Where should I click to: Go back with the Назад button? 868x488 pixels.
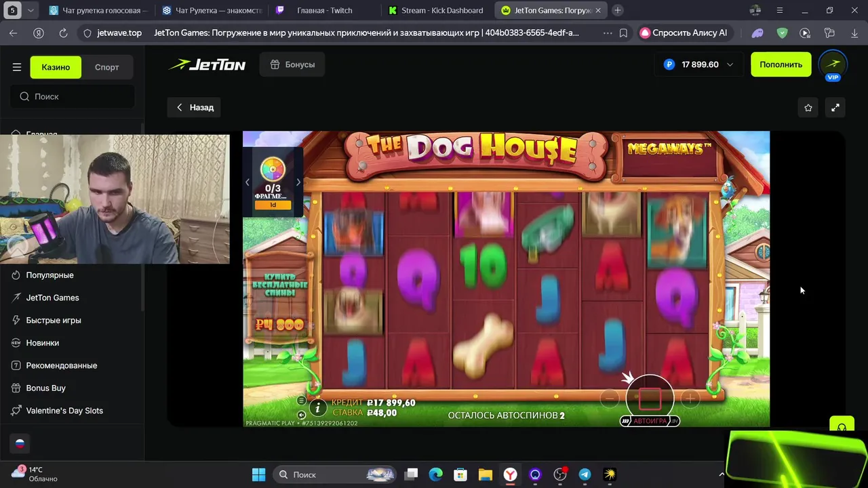195,107
